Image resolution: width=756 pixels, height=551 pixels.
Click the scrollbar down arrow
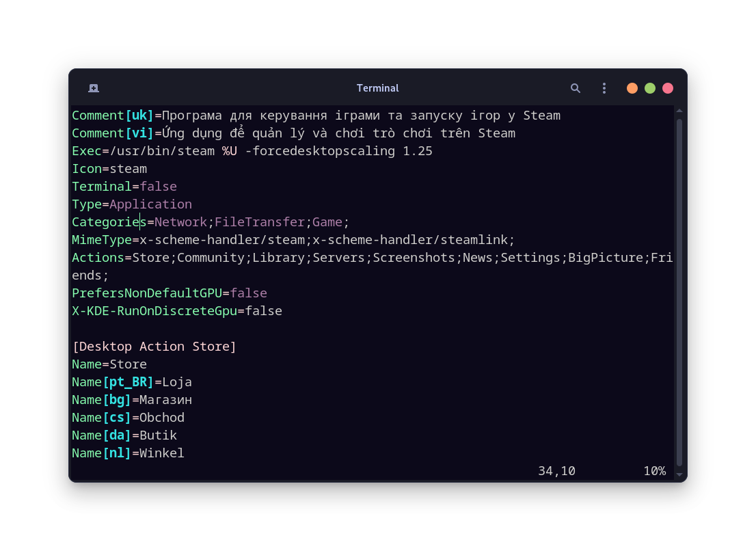click(678, 473)
